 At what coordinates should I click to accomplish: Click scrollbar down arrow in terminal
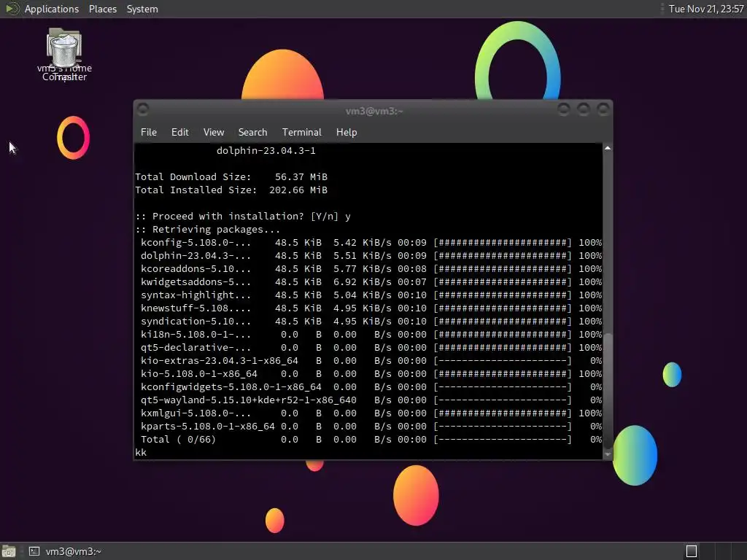[x=608, y=455]
